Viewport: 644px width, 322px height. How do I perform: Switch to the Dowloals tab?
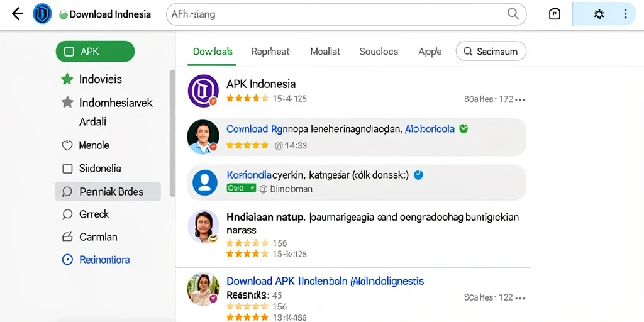tap(213, 52)
